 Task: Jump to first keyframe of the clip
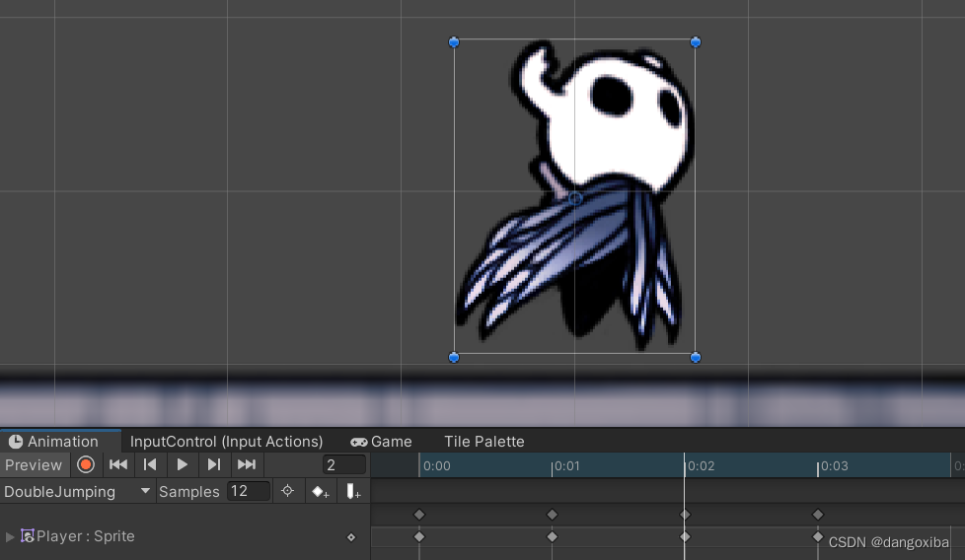(x=118, y=464)
